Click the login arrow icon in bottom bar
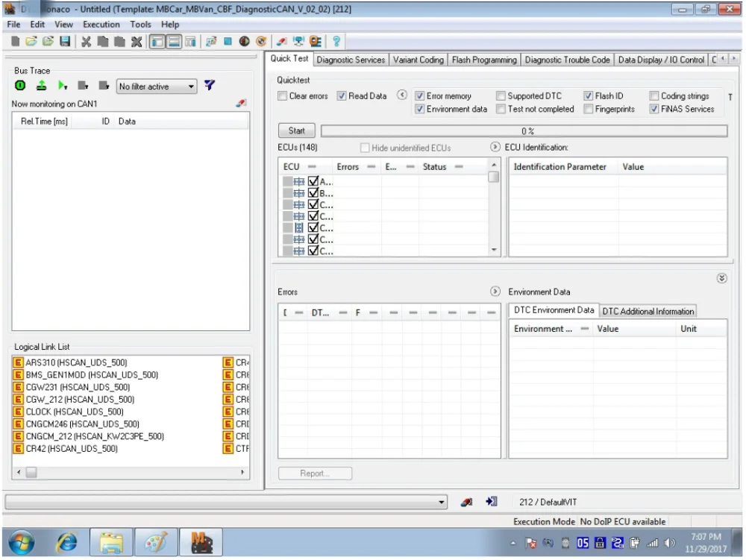This screenshot has height=560, width=746. coord(492,501)
